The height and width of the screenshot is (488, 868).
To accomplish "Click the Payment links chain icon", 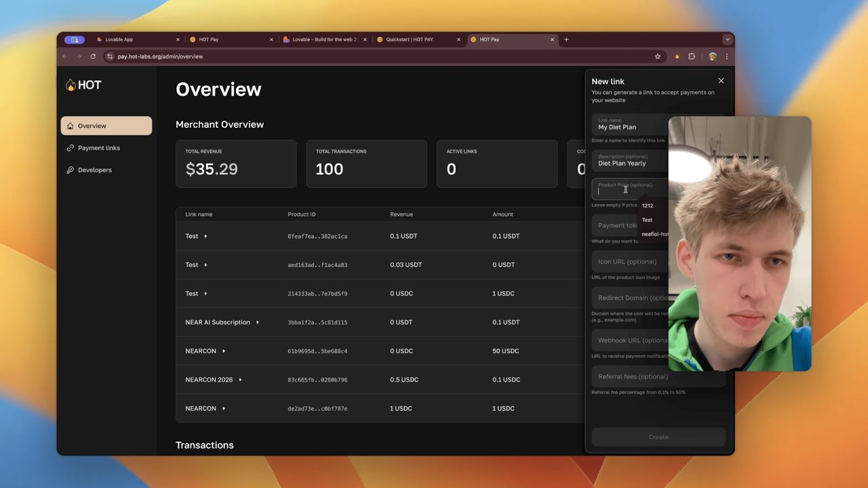I will coord(71,148).
